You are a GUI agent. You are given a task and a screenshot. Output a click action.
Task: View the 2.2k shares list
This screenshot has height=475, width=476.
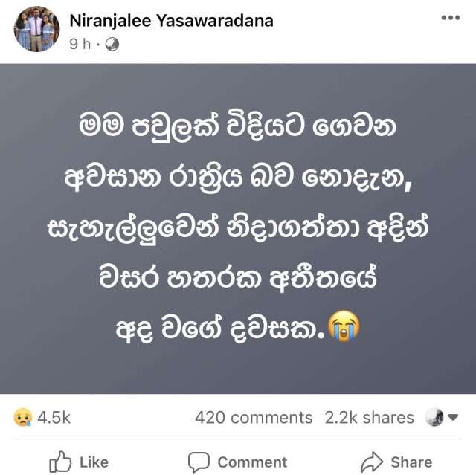370,418
